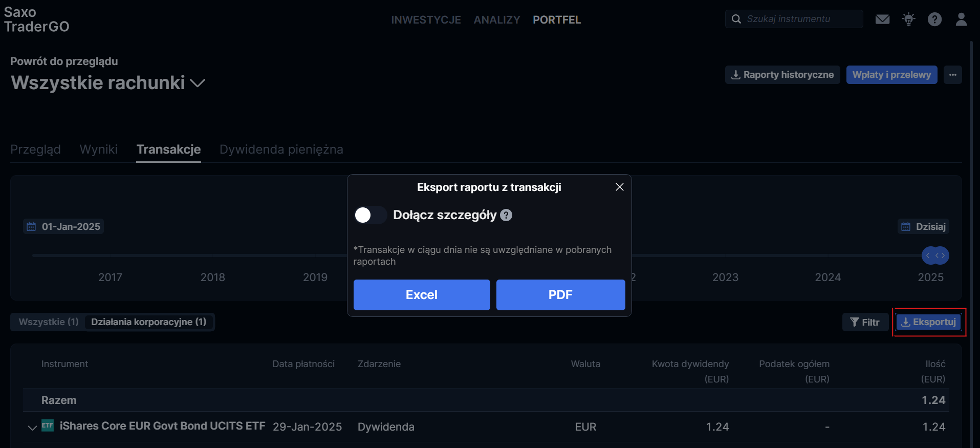Select the Działania korporacyjne (1) filter chip
This screenshot has width=980, height=448.
149,322
